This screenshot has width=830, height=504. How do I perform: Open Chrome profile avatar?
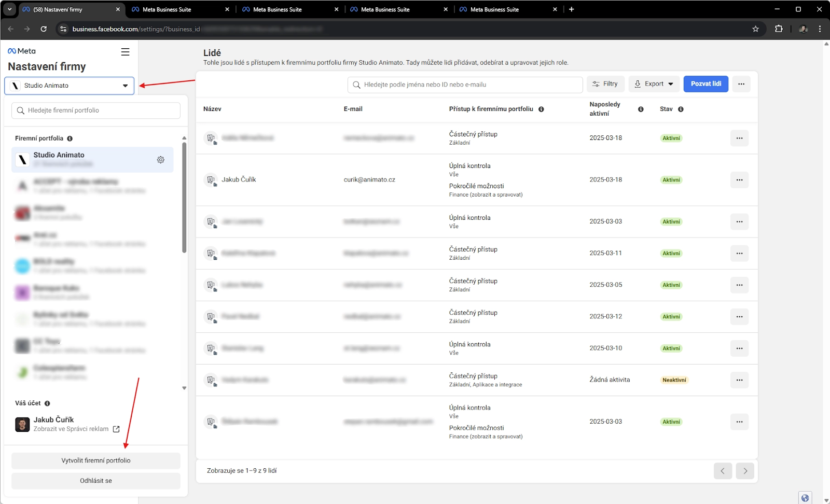(804, 29)
